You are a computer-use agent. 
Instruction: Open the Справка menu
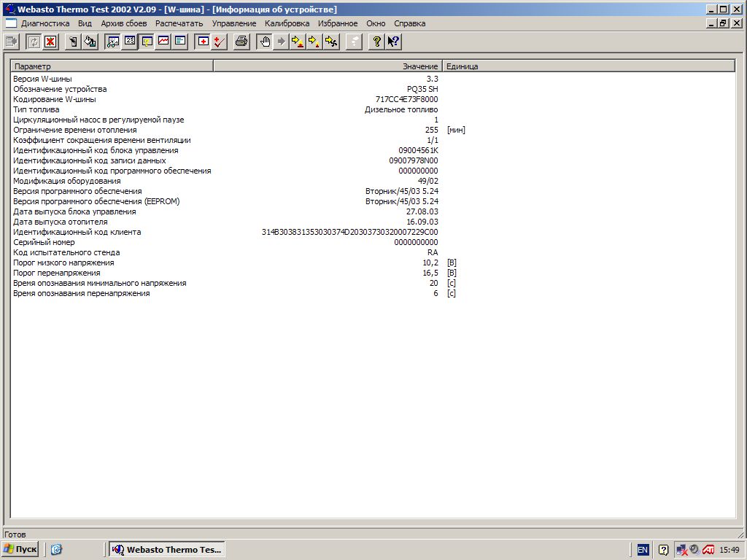coord(410,23)
